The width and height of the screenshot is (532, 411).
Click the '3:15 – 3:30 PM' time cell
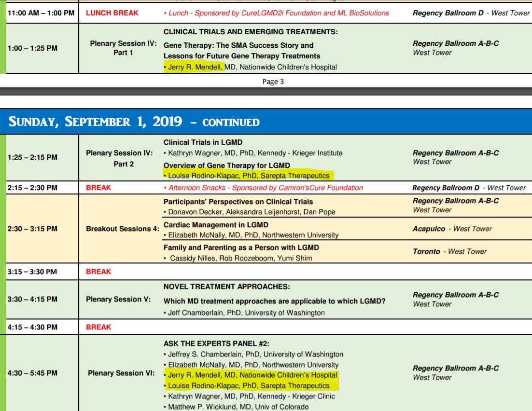tap(32, 272)
